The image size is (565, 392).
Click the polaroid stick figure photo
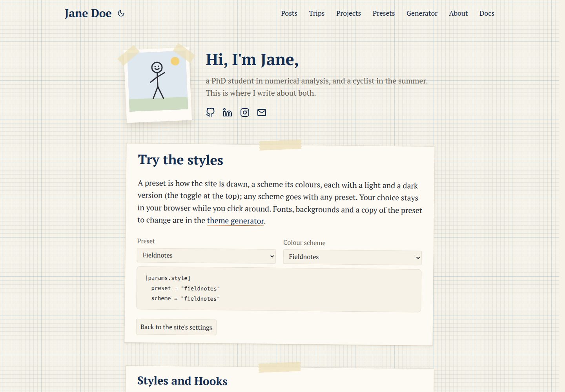(x=158, y=85)
